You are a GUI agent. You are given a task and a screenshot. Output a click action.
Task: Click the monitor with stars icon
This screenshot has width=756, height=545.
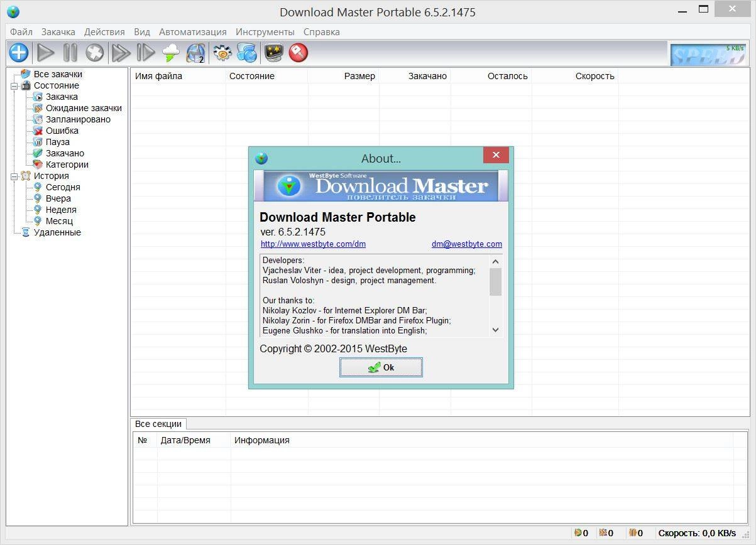273,53
